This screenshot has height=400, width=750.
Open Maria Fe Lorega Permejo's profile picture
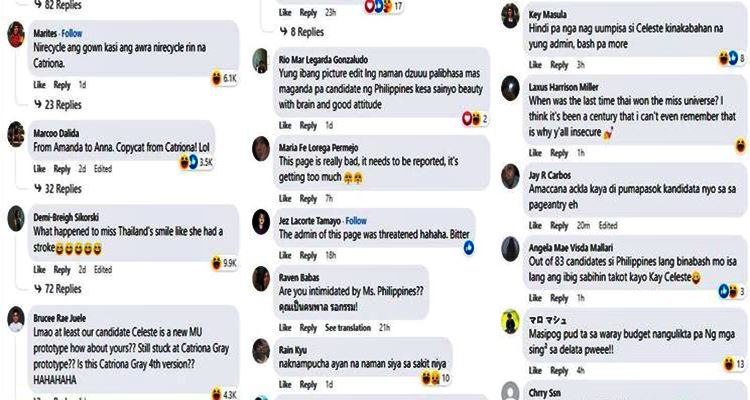point(261,148)
